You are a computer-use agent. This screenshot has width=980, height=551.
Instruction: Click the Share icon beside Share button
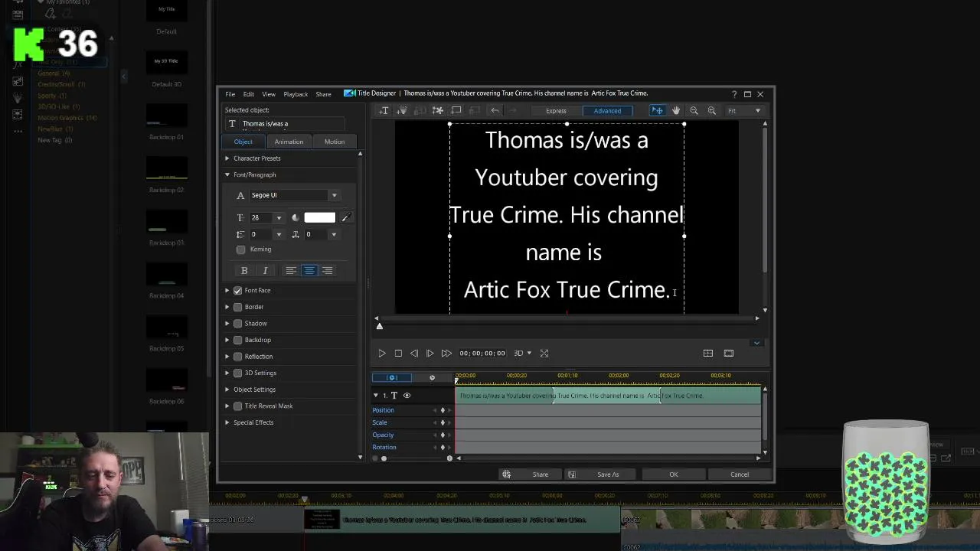click(x=506, y=474)
